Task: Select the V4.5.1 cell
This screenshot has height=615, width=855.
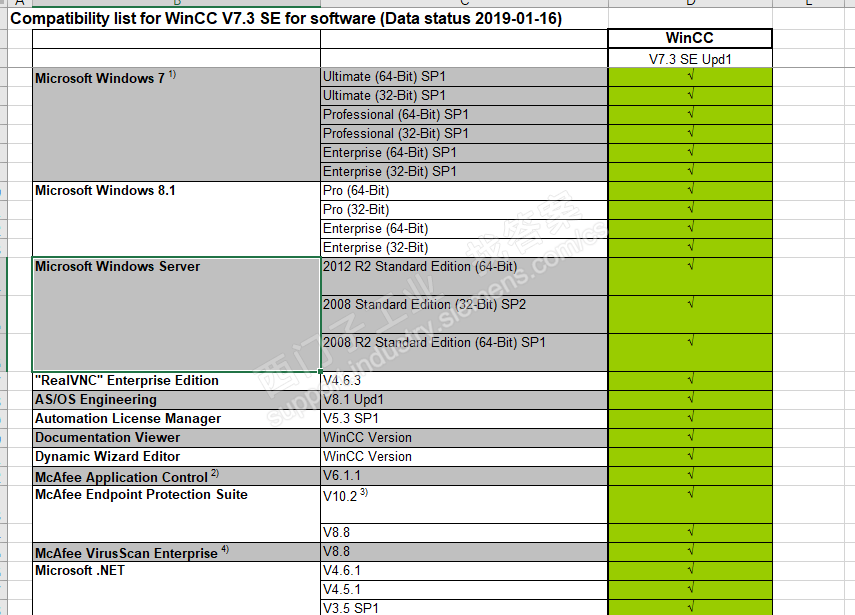Action: 464,590
